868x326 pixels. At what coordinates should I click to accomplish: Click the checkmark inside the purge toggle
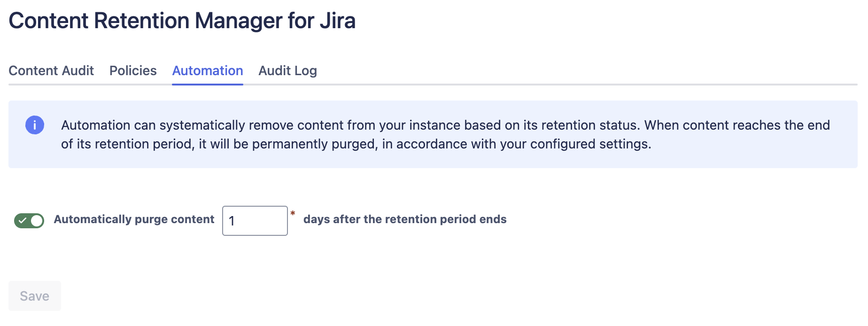click(23, 220)
